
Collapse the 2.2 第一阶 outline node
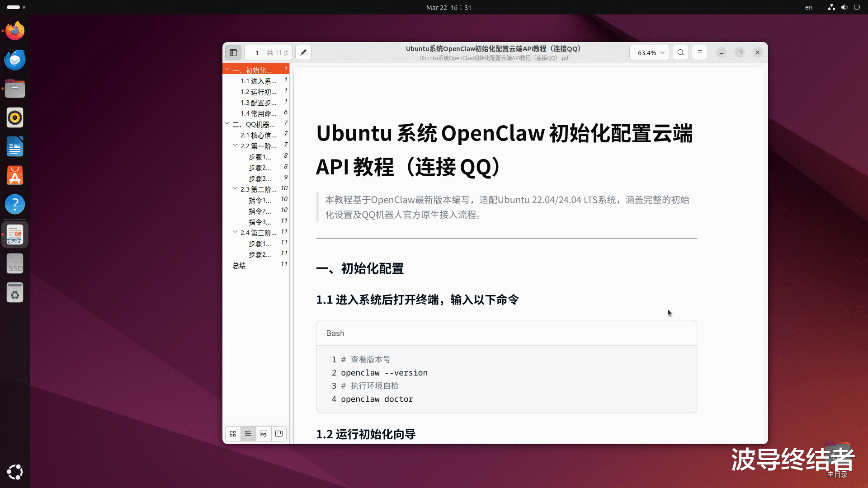click(235, 145)
